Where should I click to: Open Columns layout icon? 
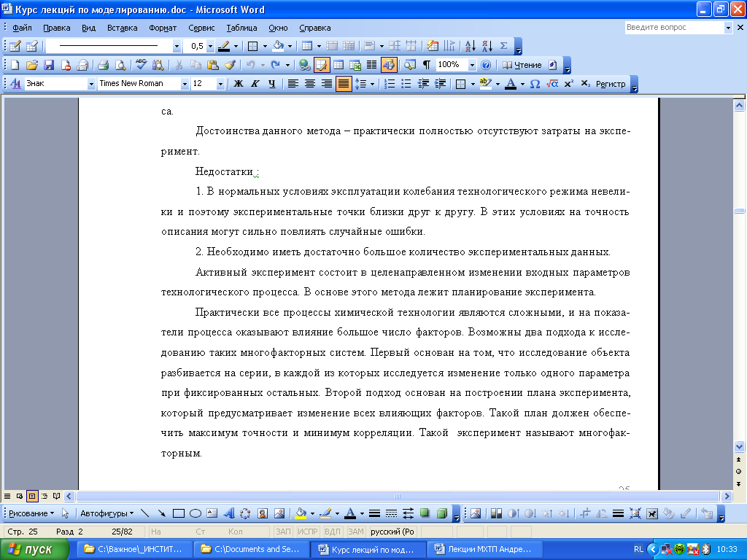(372, 65)
